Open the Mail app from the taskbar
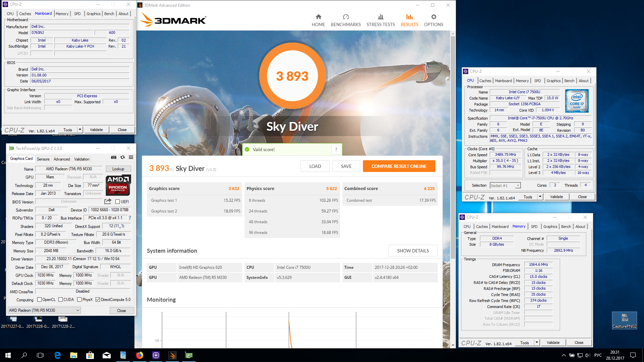The image size is (644, 362). click(x=107, y=355)
